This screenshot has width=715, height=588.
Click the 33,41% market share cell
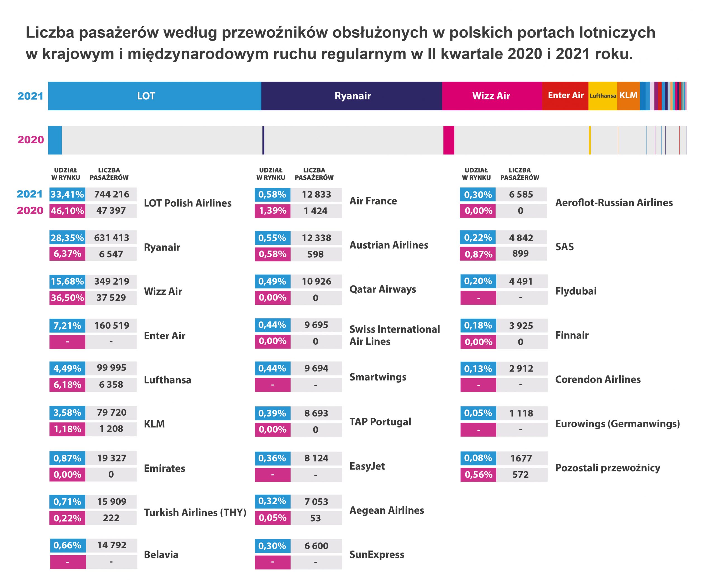67,194
